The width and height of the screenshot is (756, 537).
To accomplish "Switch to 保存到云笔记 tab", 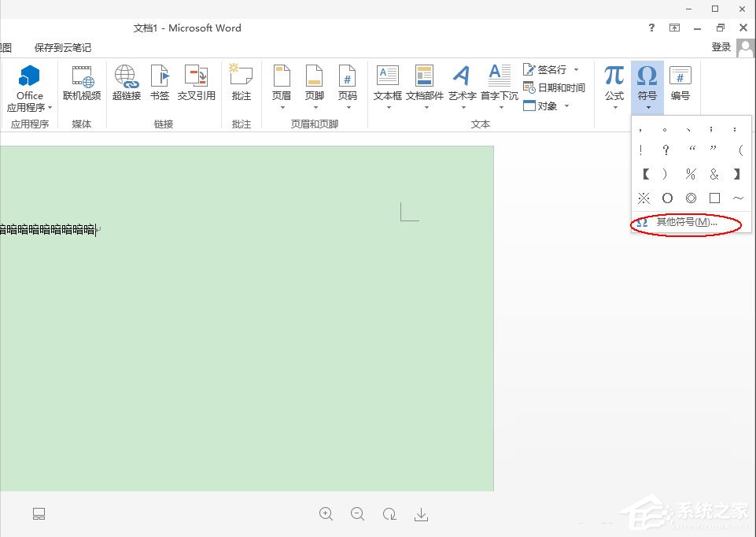I will (x=63, y=46).
